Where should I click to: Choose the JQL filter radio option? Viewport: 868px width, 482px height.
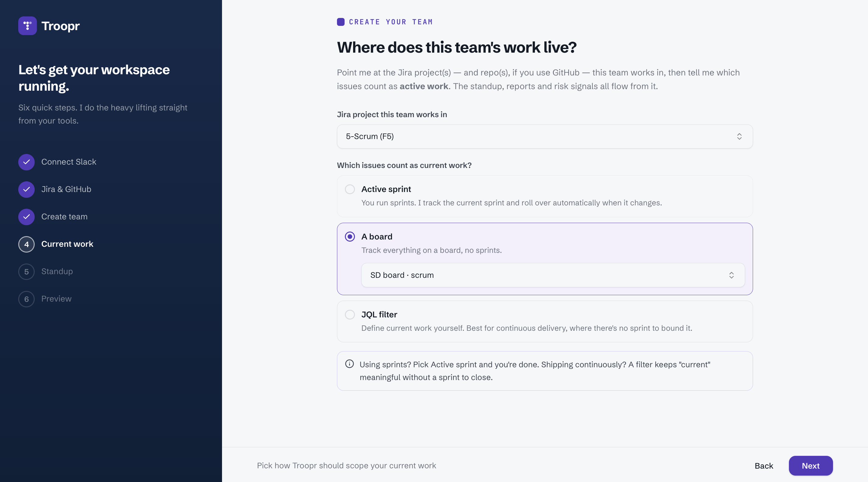click(x=350, y=314)
